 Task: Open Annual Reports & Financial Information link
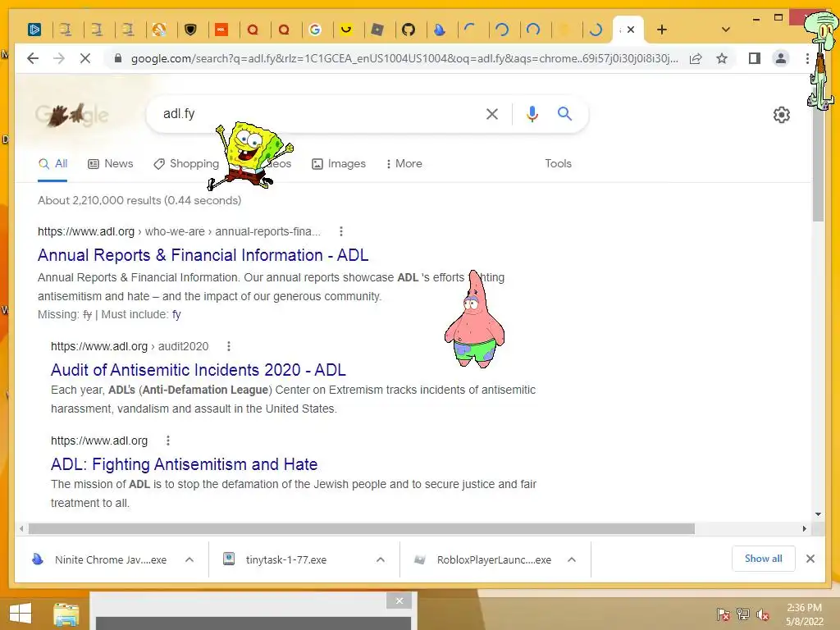coord(203,255)
